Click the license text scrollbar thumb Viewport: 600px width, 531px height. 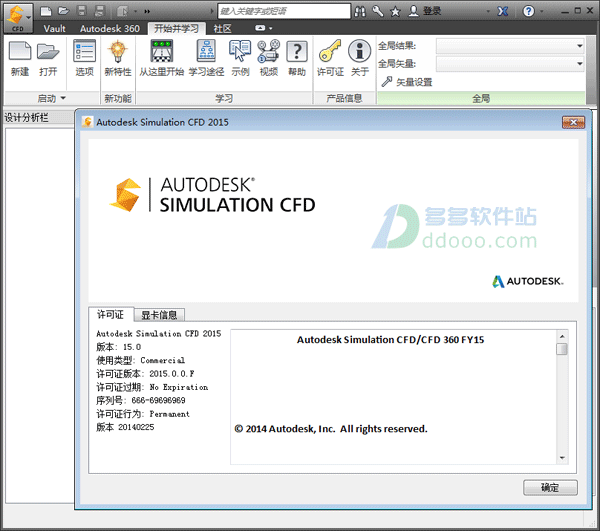tap(562, 349)
